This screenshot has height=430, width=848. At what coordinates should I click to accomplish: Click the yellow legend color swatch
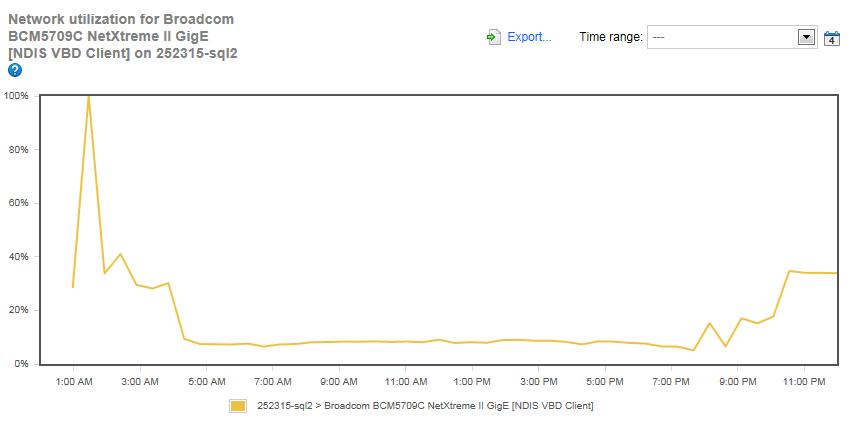(x=237, y=406)
